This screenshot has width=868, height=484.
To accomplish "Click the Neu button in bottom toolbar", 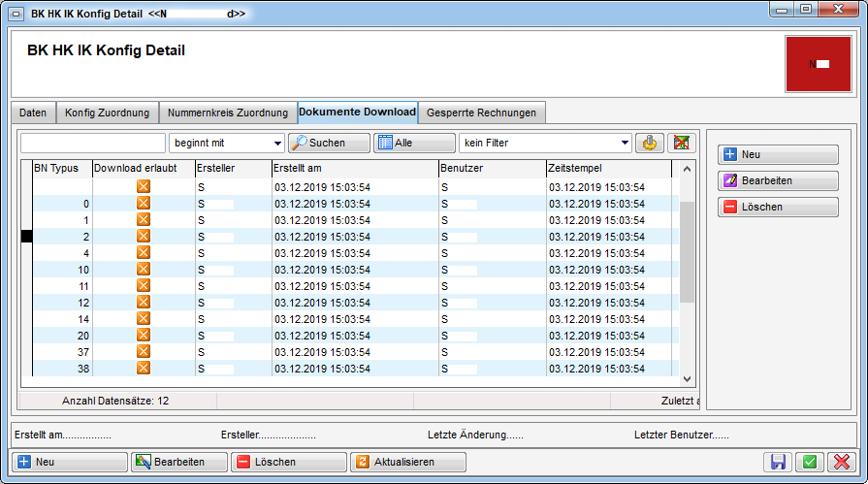I will [70, 462].
